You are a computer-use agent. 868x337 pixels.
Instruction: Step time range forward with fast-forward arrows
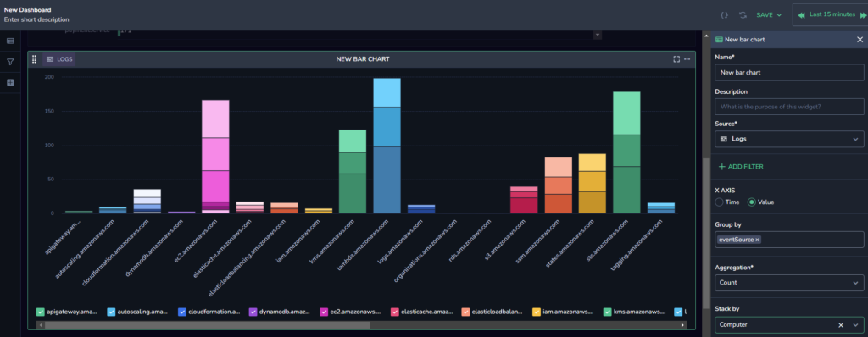[862, 15]
